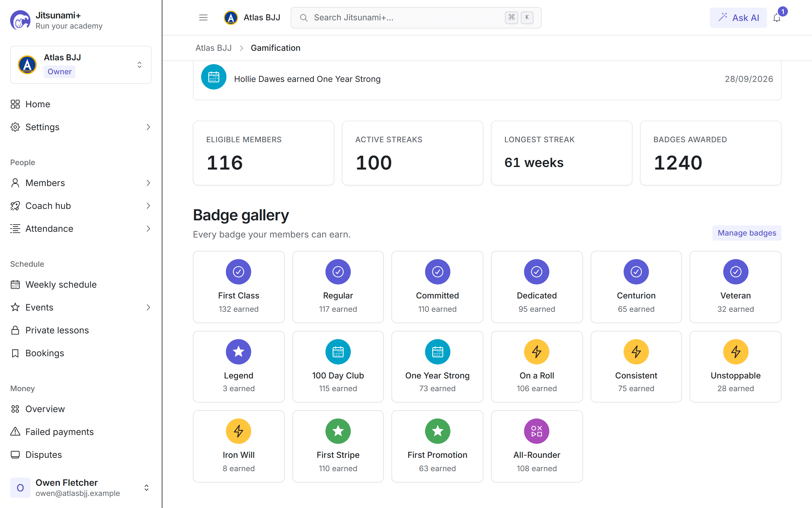Open the Money Overview page
This screenshot has width=812, height=508.
click(x=81, y=409)
